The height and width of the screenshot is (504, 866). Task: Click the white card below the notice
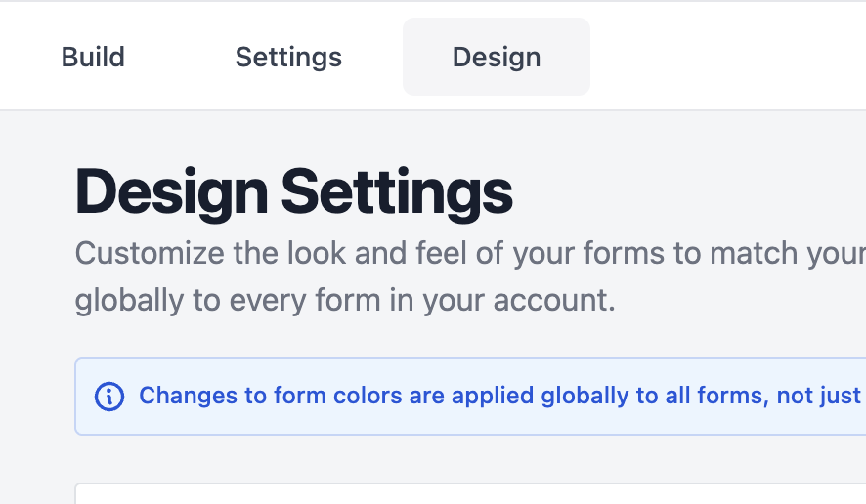470,494
